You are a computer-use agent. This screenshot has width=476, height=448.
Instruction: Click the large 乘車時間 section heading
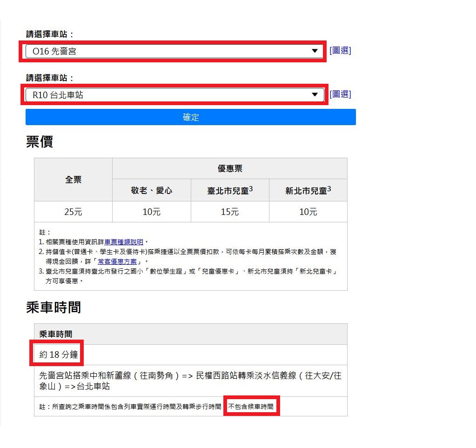[54, 307]
